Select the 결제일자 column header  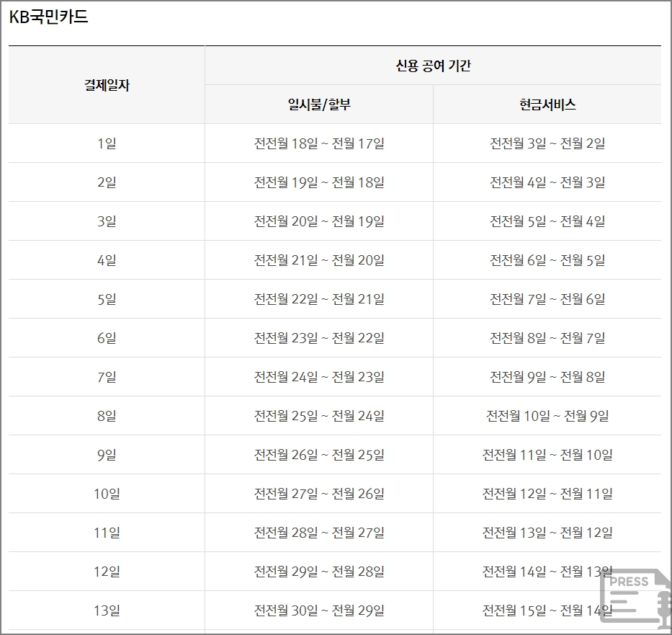(x=107, y=85)
